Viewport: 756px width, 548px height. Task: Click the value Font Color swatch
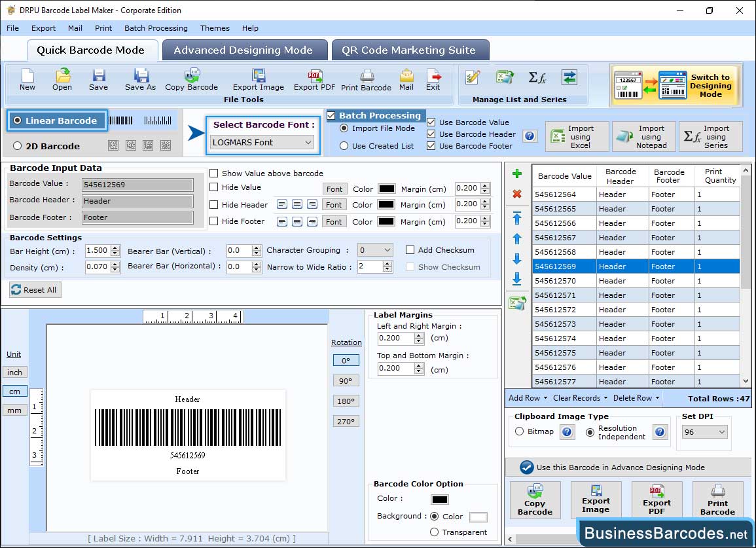click(x=387, y=189)
